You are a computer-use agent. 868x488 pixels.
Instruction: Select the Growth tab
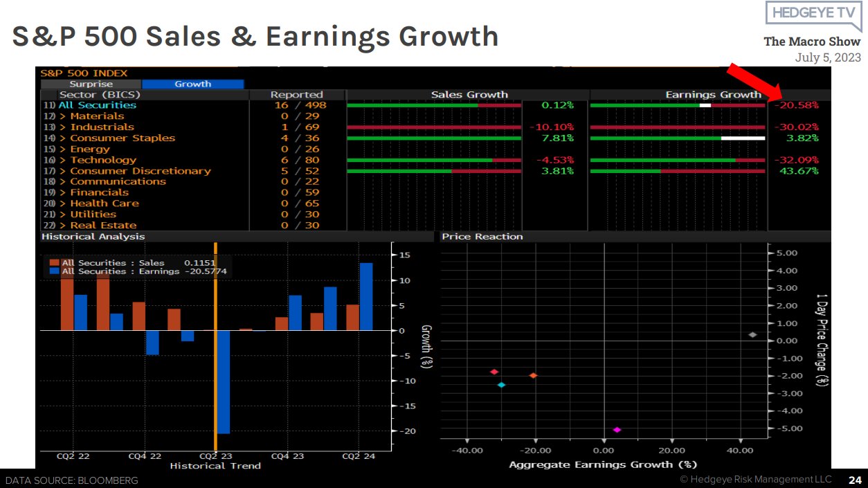point(192,84)
